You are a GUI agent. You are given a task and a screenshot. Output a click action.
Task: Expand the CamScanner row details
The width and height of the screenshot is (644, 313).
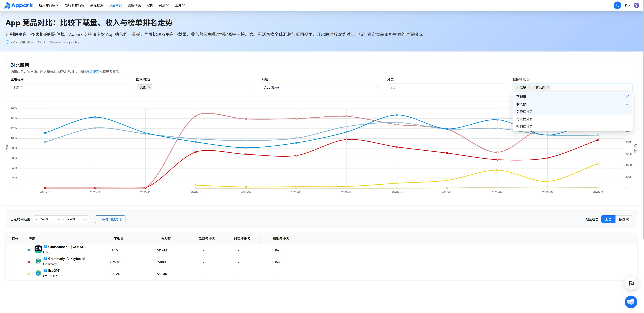click(x=13, y=251)
